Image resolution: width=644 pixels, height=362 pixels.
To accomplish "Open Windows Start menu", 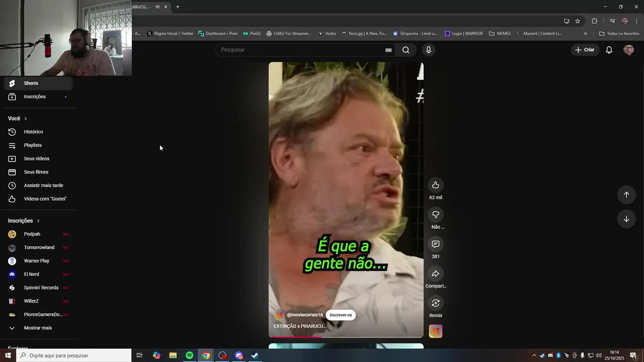I will (8, 355).
